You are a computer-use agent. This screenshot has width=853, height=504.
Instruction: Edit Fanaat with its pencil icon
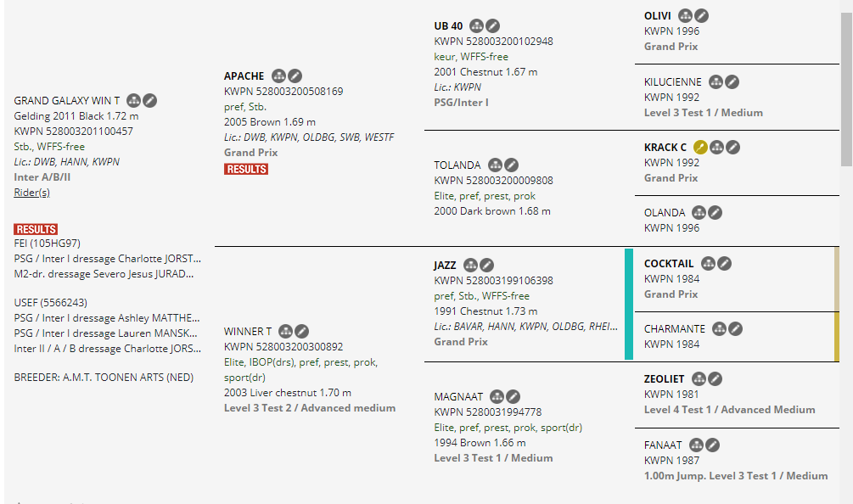pyautogui.click(x=713, y=445)
